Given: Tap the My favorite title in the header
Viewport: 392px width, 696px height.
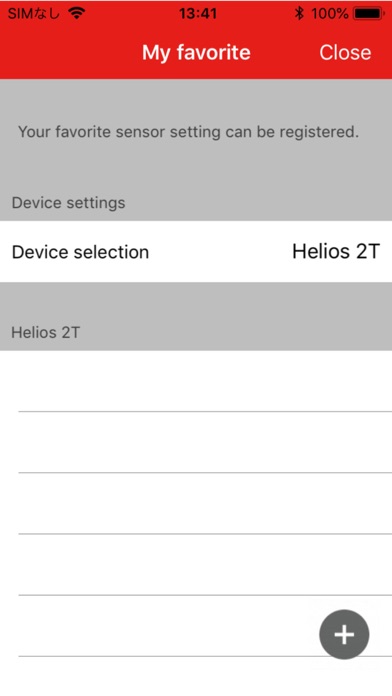Looking at the screenshot, I should click(x=196, y=52).
